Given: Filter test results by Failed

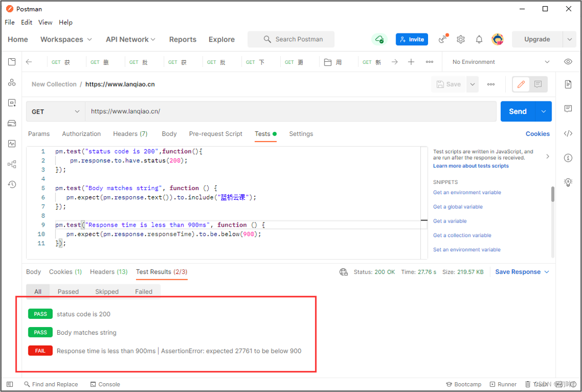Looking at the screenshot, I should 144,292.
